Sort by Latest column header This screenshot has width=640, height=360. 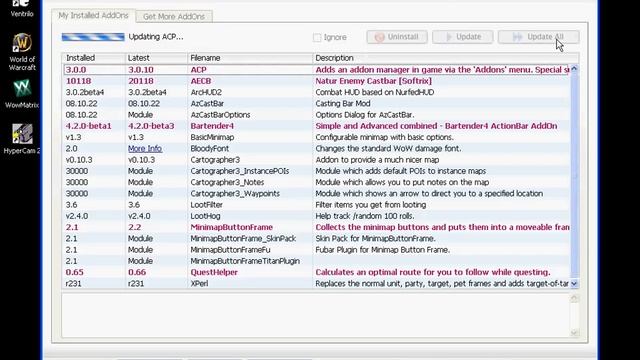(x=156, y=58)
